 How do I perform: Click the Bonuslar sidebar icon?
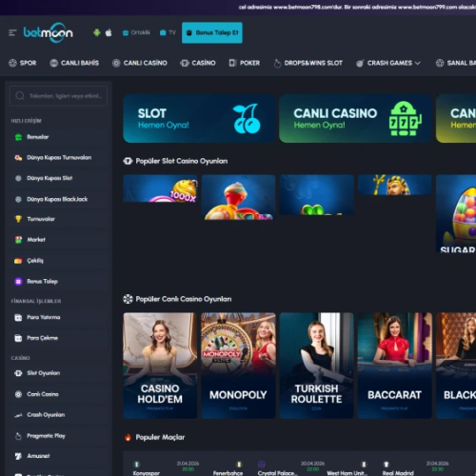coord(18,137)
